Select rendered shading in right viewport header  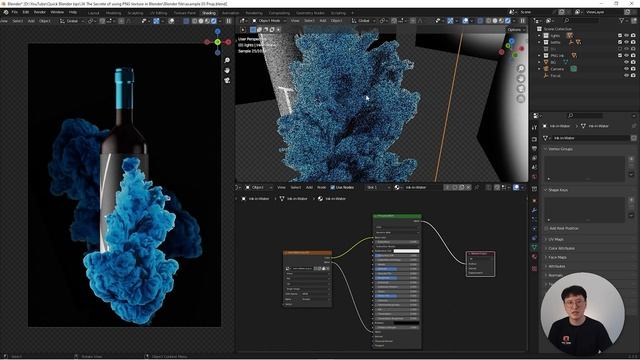click(x=508, y=20)
